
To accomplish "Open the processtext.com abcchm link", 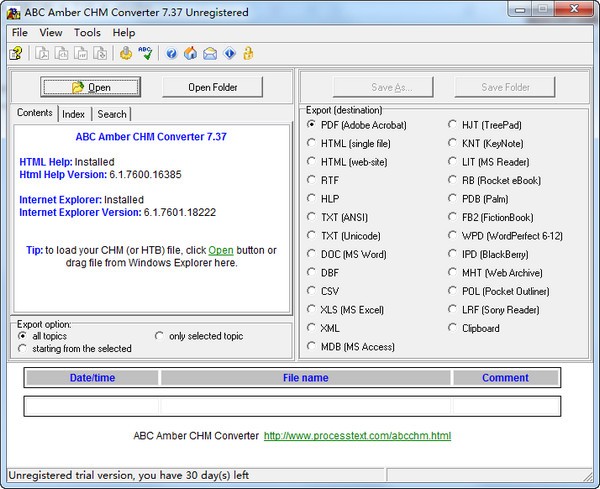I will coord(357,436).
